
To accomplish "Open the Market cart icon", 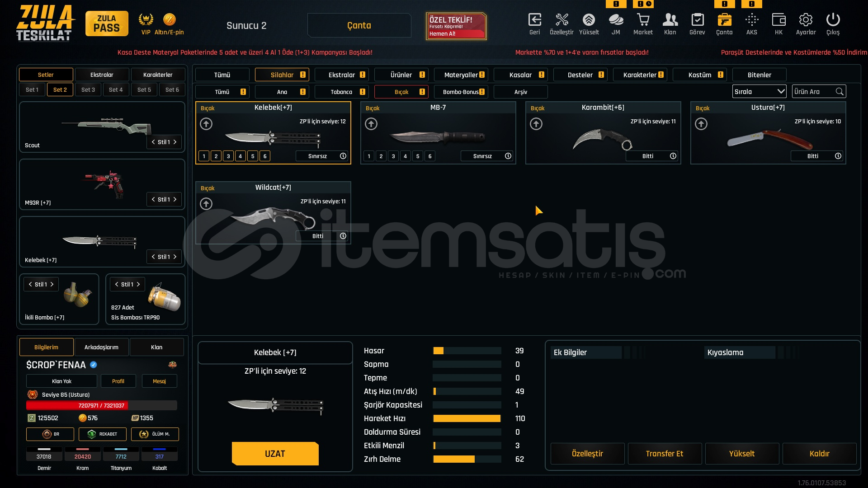I will tap(643, 20).
